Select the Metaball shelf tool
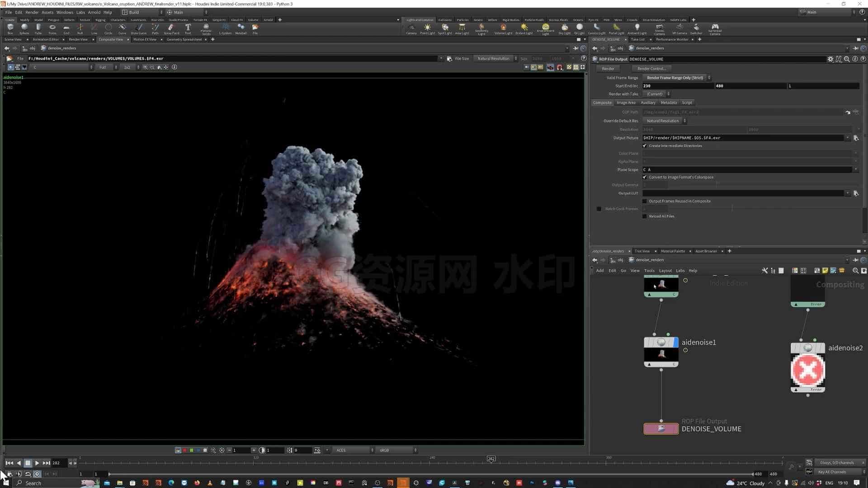The height and width of the screenshot is (488, 868). point(241,29)
